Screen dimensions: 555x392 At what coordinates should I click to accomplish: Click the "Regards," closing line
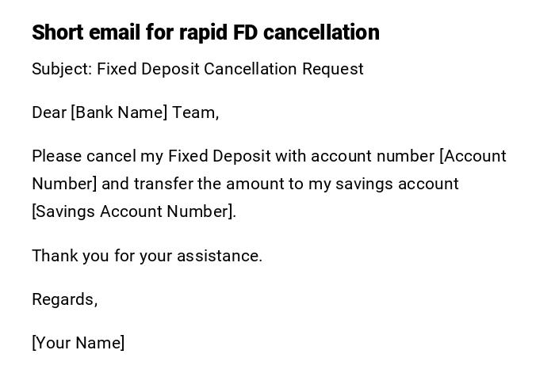[64, 299]
